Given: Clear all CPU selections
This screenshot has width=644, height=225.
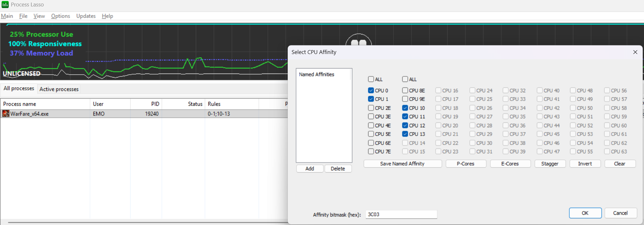Looking at the screenshot, I should click(x=620, y=164).
